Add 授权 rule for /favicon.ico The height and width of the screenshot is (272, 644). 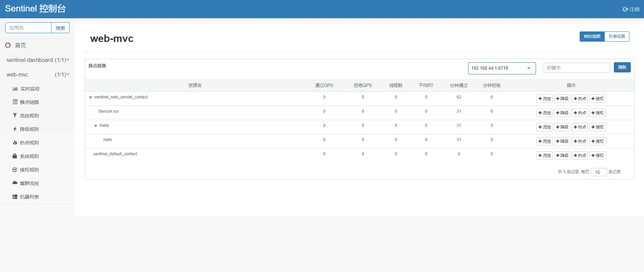(598, 113)
